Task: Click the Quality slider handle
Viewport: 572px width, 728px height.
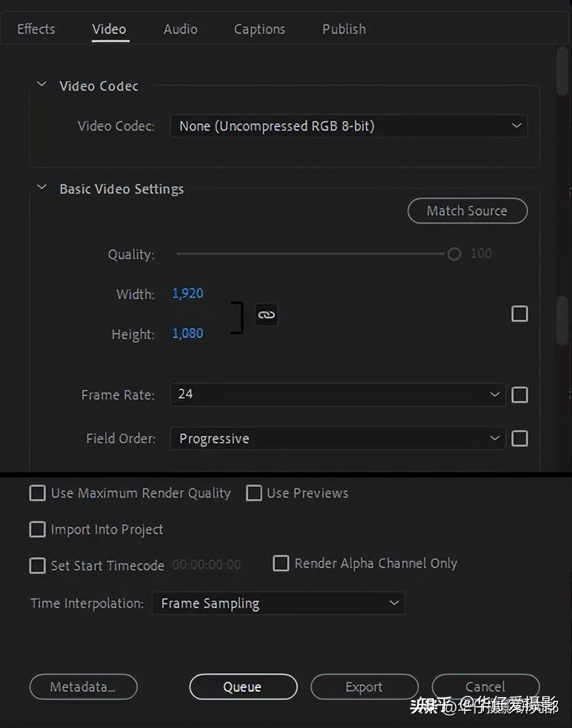Action: coord(454,254)
